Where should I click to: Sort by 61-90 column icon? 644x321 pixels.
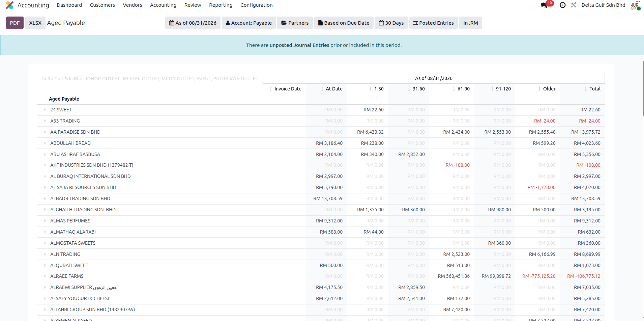click(x=454, y=89)
